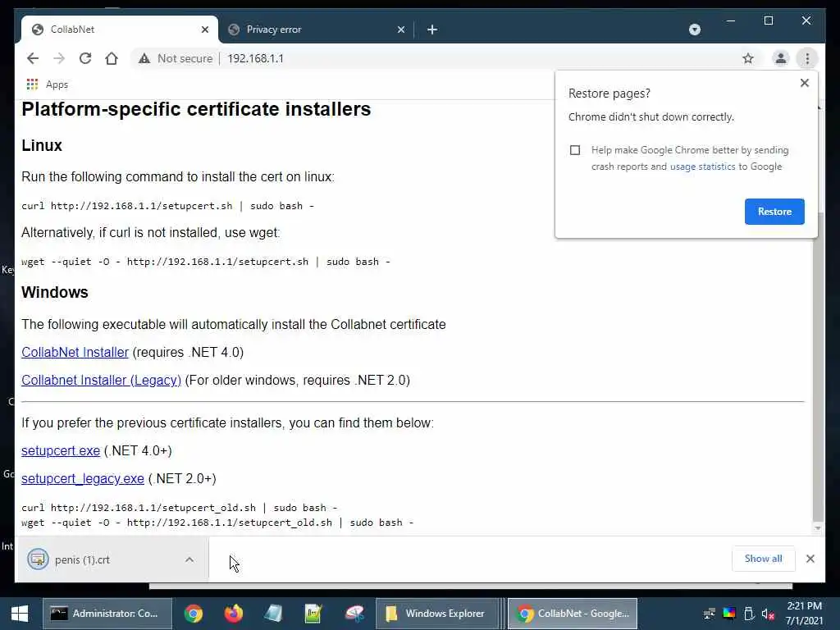Show all downloads
This screenshot has height=630, width=840.
[763, 559]
